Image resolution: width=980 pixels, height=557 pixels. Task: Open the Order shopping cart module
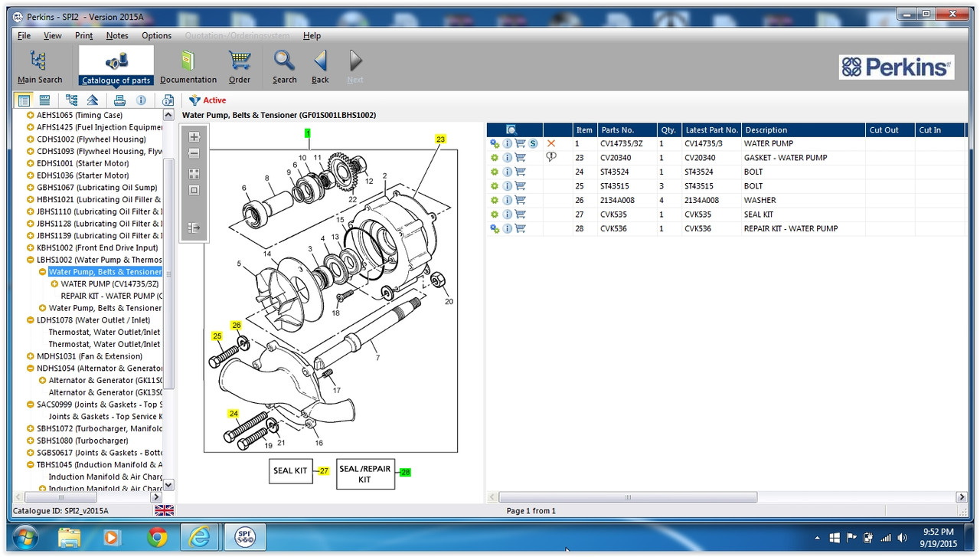click(240, 67)
